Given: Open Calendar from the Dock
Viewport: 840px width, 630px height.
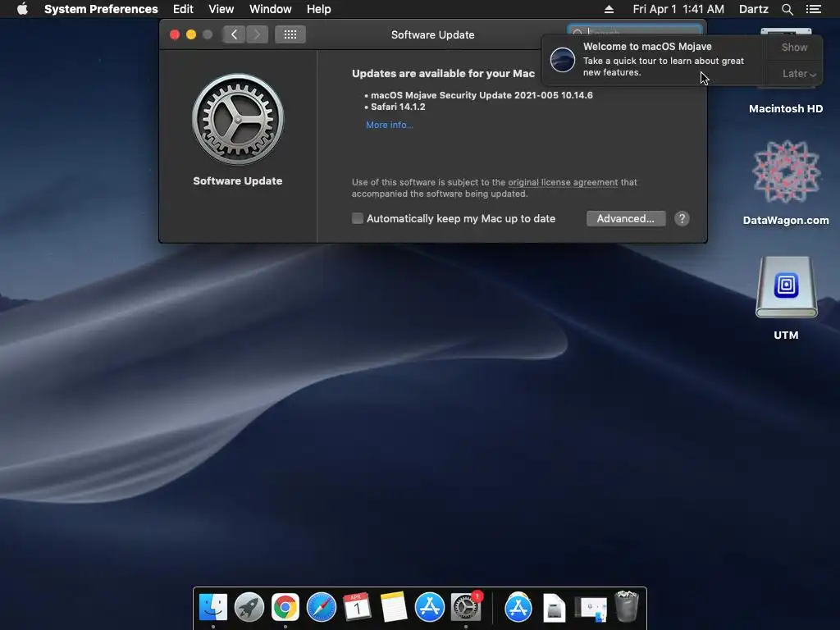Looking at the screenshot, I should (357, 608).
